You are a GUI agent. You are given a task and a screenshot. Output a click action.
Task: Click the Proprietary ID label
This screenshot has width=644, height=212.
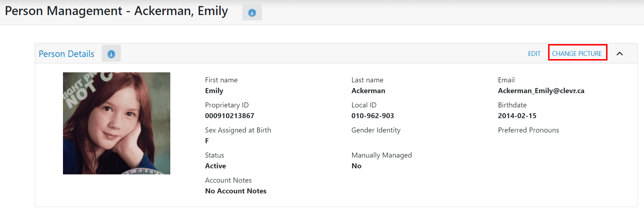[227, 105]
